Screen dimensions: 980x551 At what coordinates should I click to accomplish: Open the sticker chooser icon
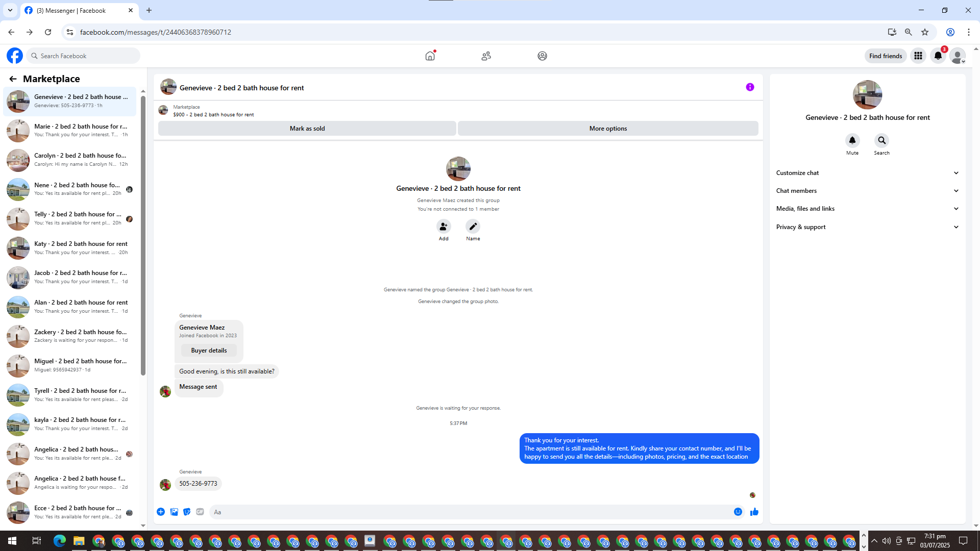coord(187,512)
